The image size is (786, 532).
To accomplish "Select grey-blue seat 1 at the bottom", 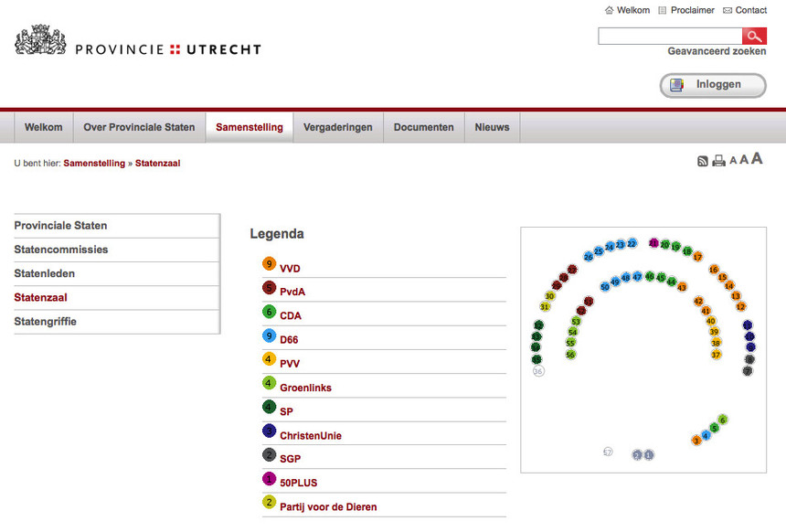I will (x=649, y=455).
